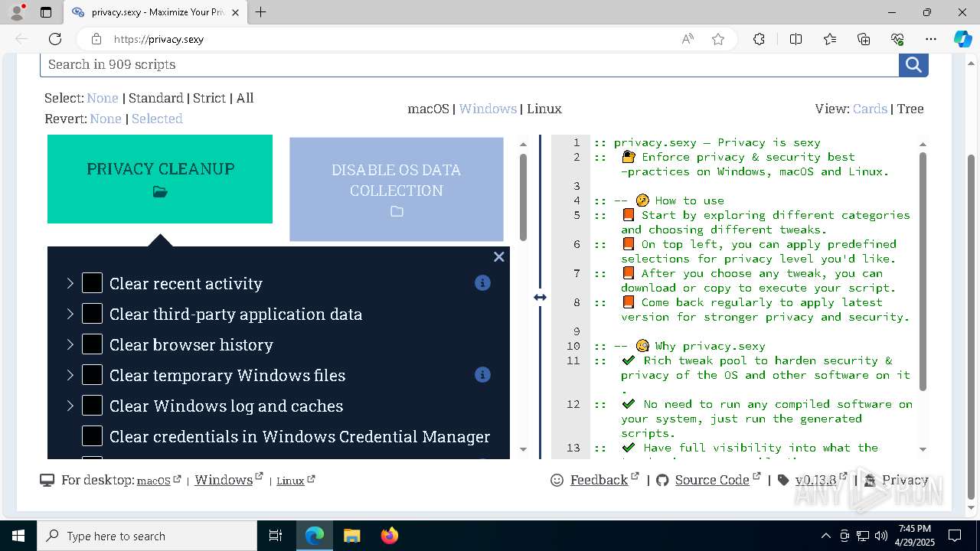Open tab actions menu
Image resolution: width=980 pixels, height=551 pixels.
(x=46, y=12)
